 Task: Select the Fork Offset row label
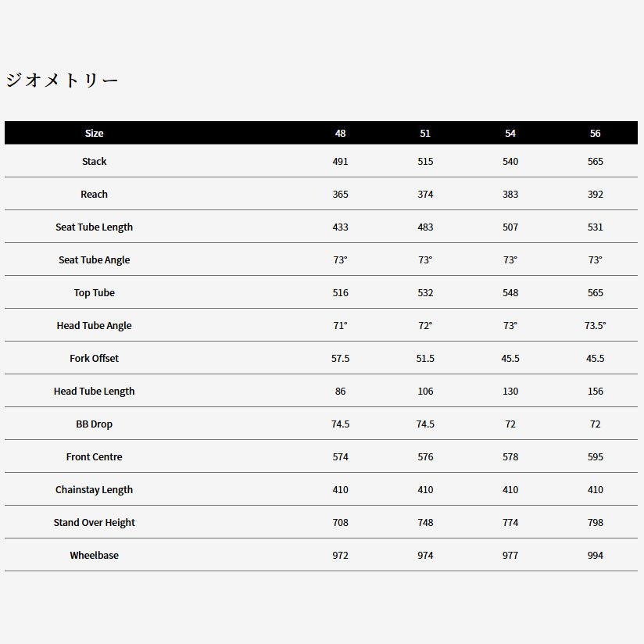pos(94,359)
